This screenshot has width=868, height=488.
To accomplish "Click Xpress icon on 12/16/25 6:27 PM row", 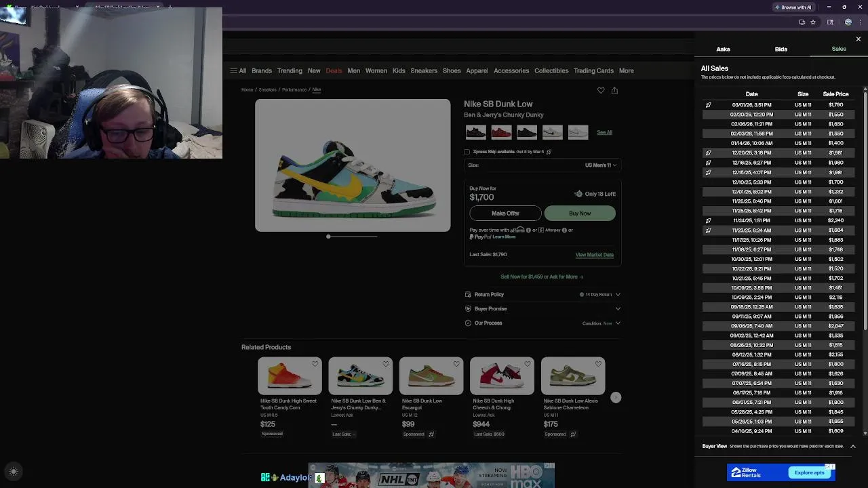I will [708, 163].
